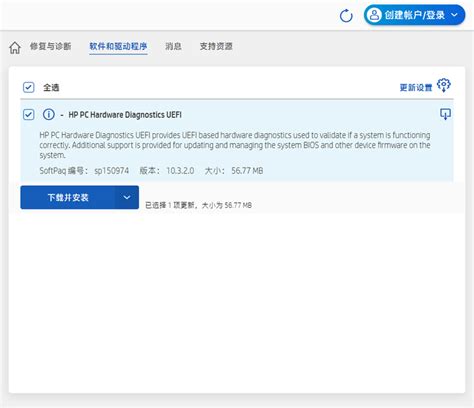Click the account avatar icon

tap(374, 15)
